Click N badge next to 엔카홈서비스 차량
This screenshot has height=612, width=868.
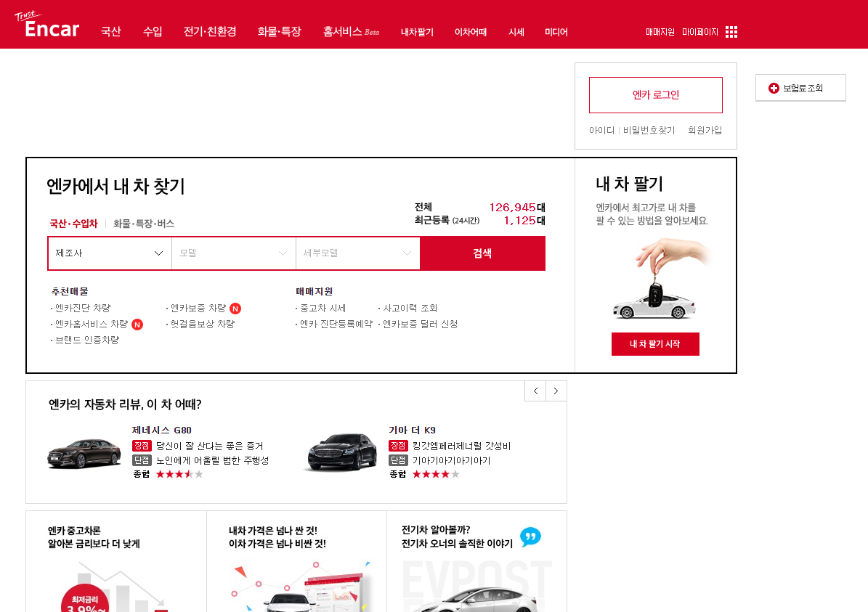click(137, 325)
